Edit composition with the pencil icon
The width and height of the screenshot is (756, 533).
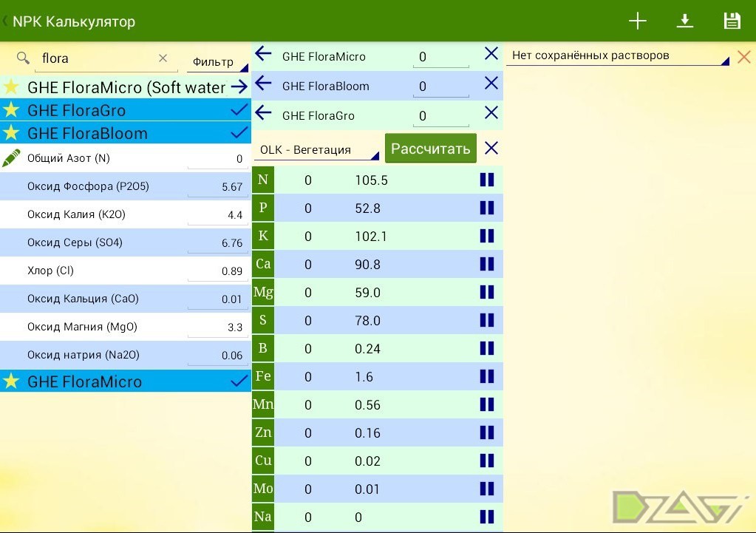point(11,158)
